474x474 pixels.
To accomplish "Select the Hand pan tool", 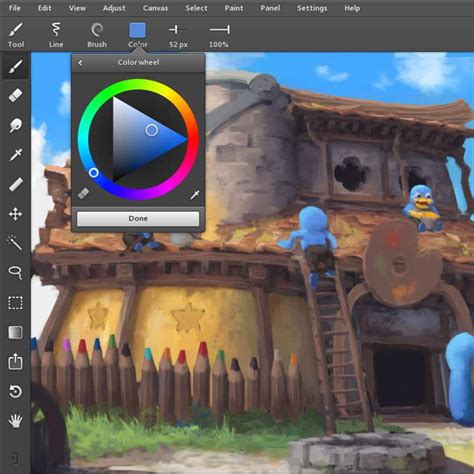I will tap(15, 421).
